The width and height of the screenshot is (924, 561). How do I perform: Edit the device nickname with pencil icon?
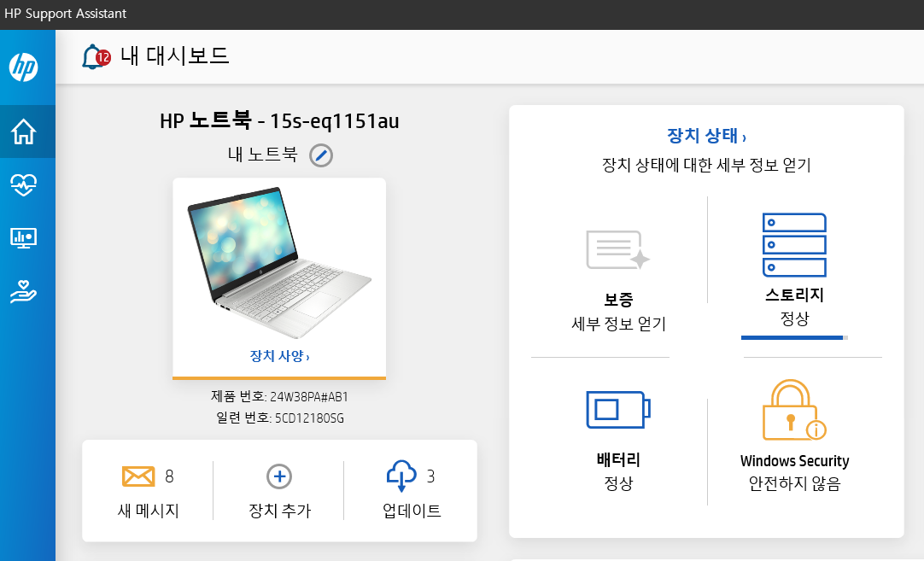(x=321, y=155)
